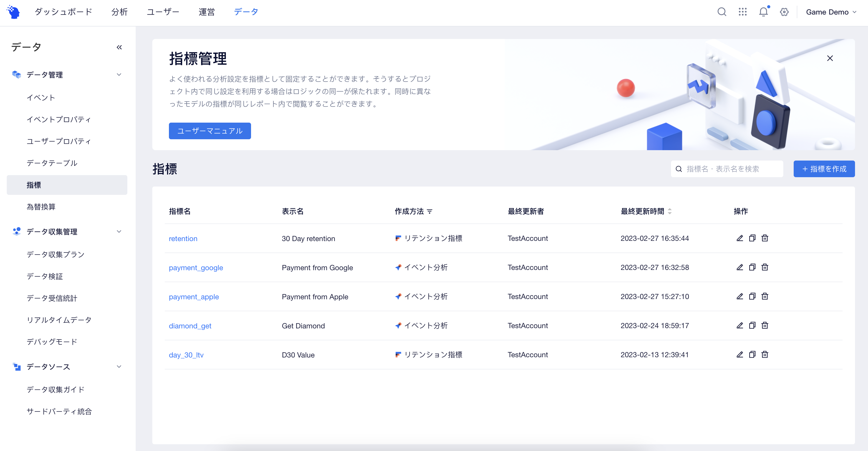Screen dimensions: 868x451
Task: Collapse the データ管理 section chevron
Action: click(x=119, y=75)
